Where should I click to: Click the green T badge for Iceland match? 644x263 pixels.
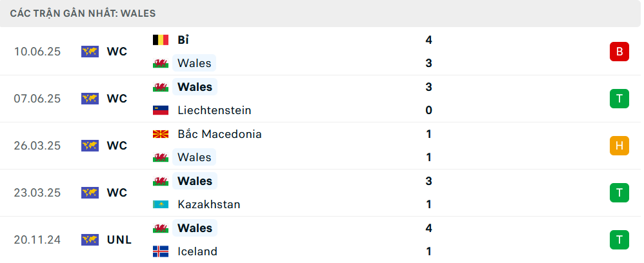point(619,240)
